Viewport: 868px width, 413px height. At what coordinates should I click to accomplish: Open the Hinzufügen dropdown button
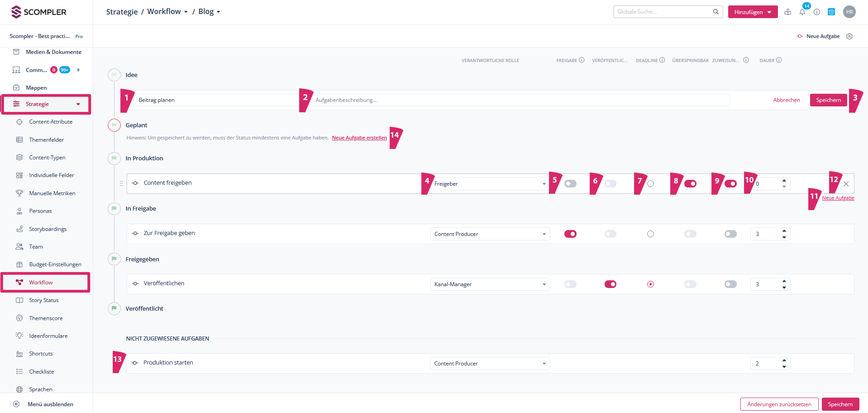[752, 12]
